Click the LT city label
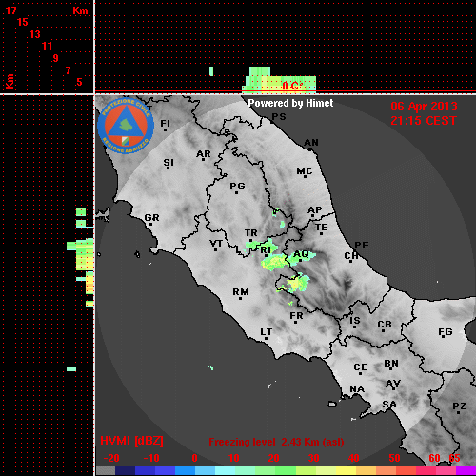The width and height of the screenshot is (476, 476). [267, 332]
